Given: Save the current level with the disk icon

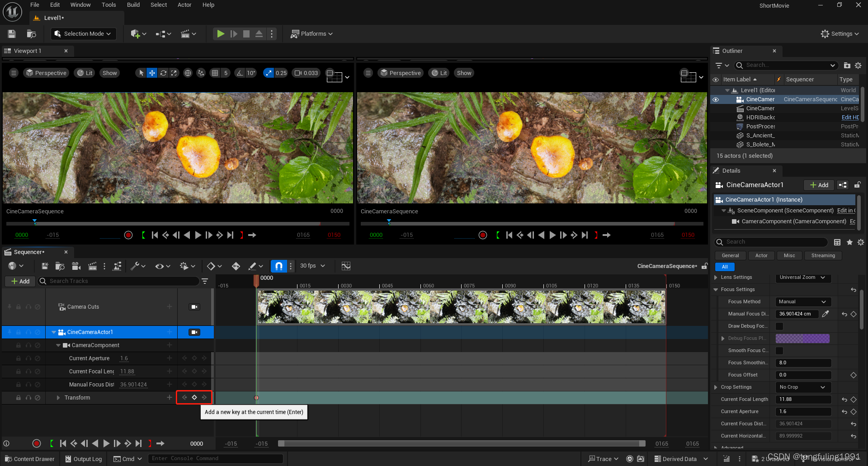Looking at the screenshot, I should tap(12, 34).
